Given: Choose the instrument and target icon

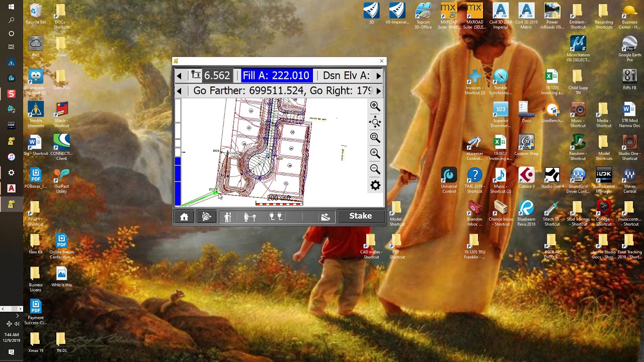Looking at the screenshot, I should (250, 217).
